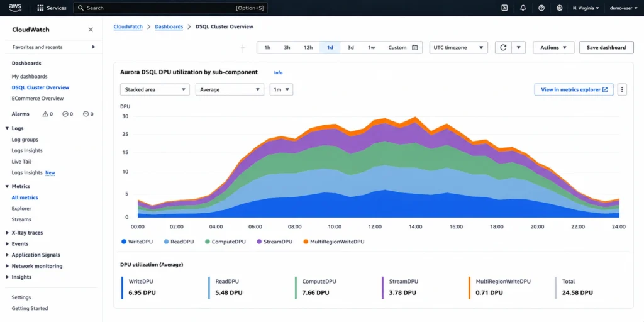This screenshot has height=322, width=644.
Task: Open My dashboards in sidebar
Action: (30, 76)
